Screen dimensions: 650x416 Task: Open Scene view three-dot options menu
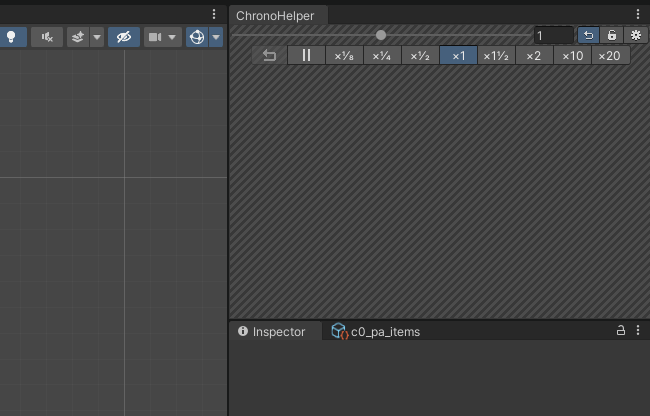214,15
